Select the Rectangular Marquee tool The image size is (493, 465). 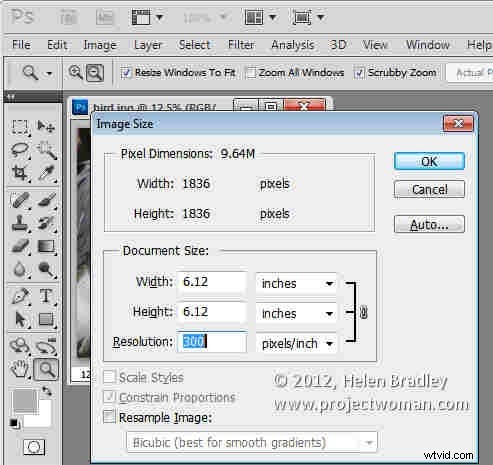(x=20, y=127)
